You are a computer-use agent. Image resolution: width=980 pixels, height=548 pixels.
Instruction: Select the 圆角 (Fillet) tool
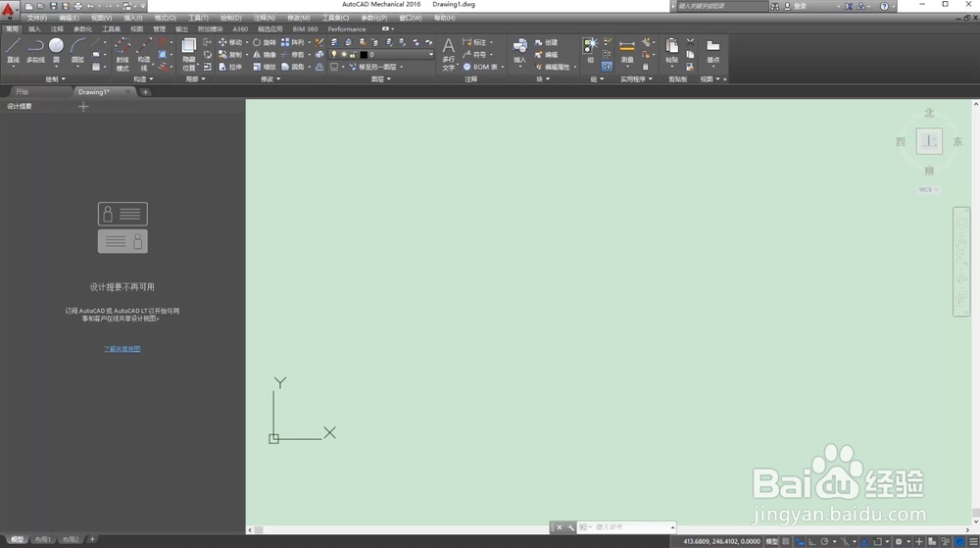tap(292, 67)
